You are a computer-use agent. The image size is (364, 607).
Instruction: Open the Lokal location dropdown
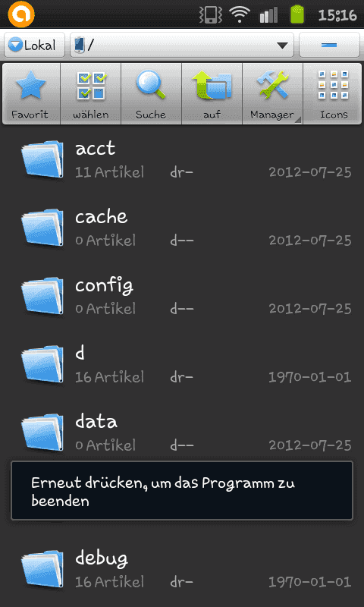(34, 46)
